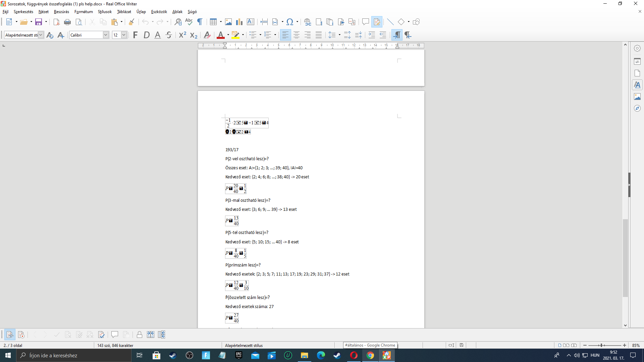Click the Superscript formatting icon
This screenshot has width=644, height=362.
coord(182,35)
